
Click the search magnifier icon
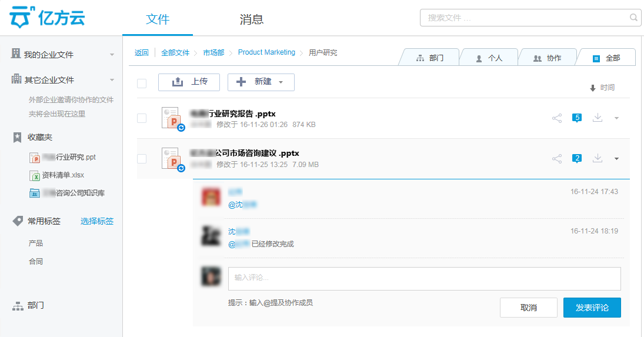634,18
